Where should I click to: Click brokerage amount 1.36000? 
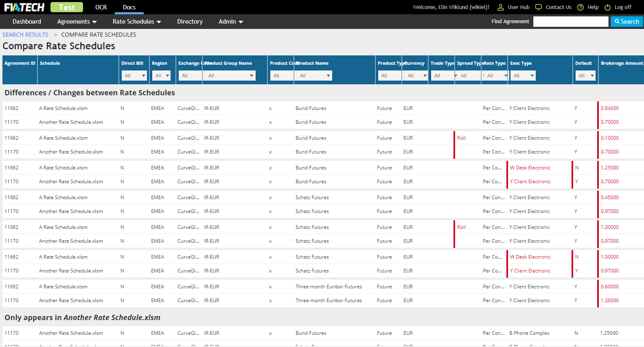(610, 301)
